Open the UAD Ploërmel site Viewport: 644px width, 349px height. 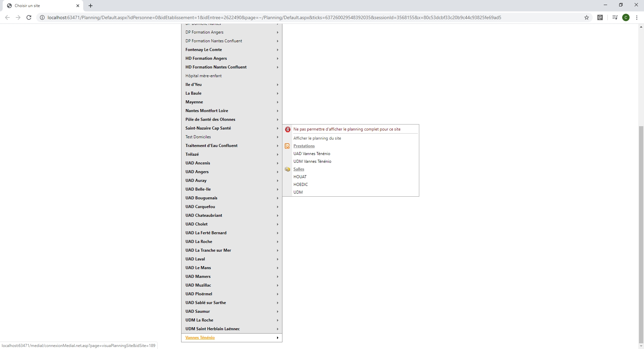point(199,294)
